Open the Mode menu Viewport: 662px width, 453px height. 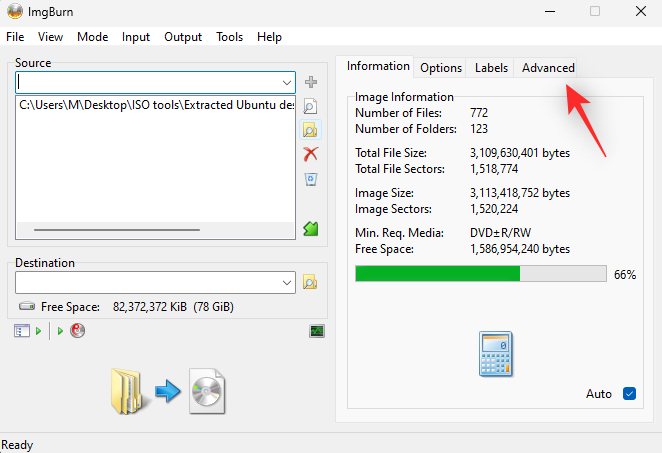(x=92, y=37)
